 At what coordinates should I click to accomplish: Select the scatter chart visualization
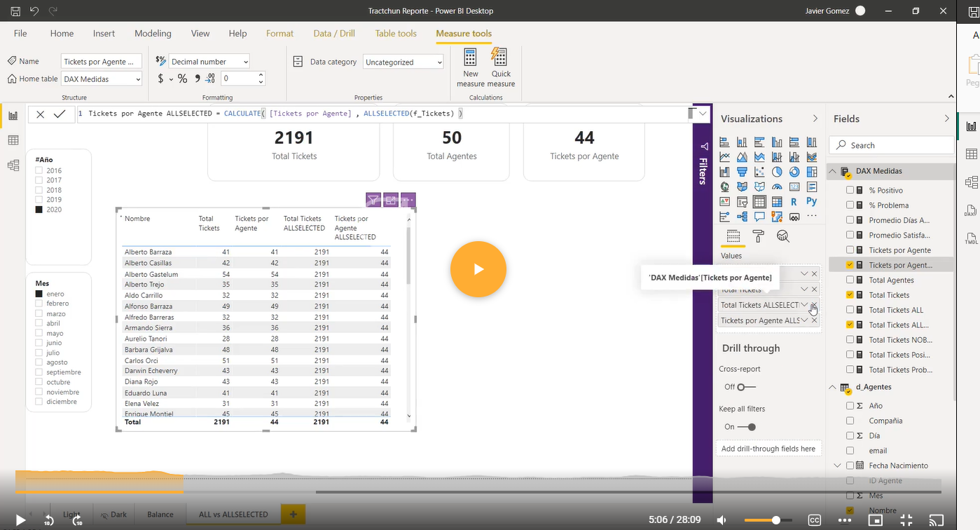pos(759,172)
